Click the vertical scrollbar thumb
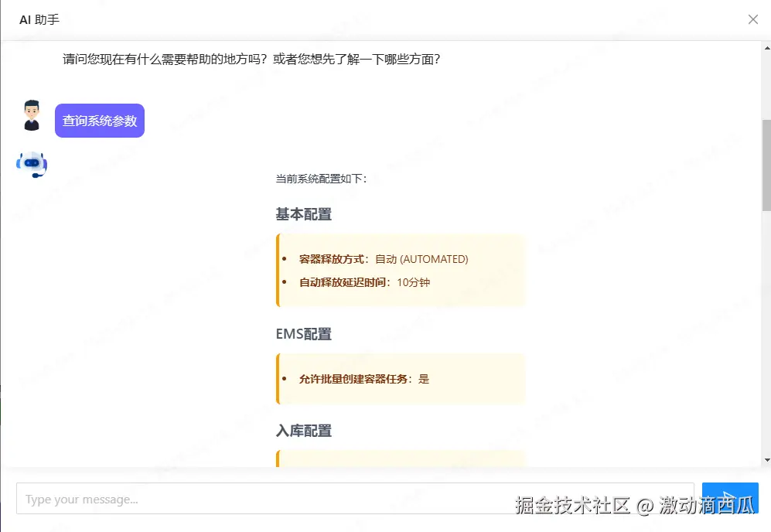The height and width of the screenshot is (532, 771). pyautogui.click(x=766, y=165)
